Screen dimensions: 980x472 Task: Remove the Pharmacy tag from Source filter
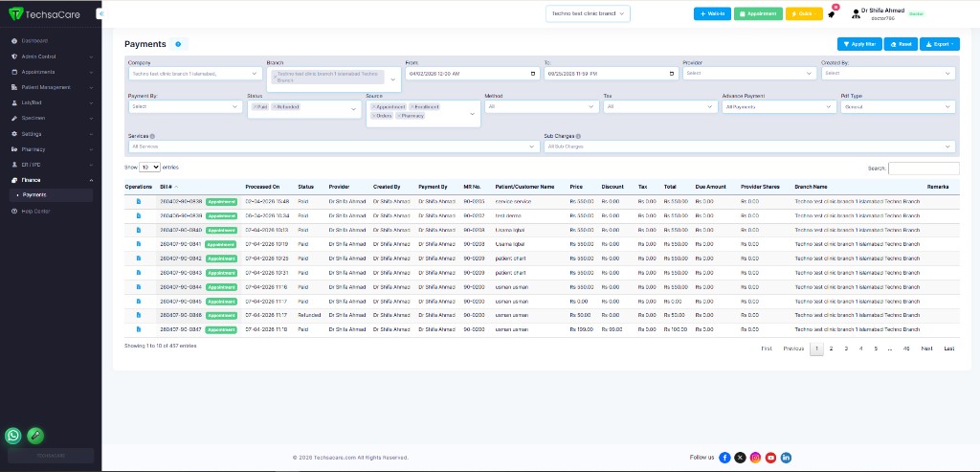click(398, 116)
